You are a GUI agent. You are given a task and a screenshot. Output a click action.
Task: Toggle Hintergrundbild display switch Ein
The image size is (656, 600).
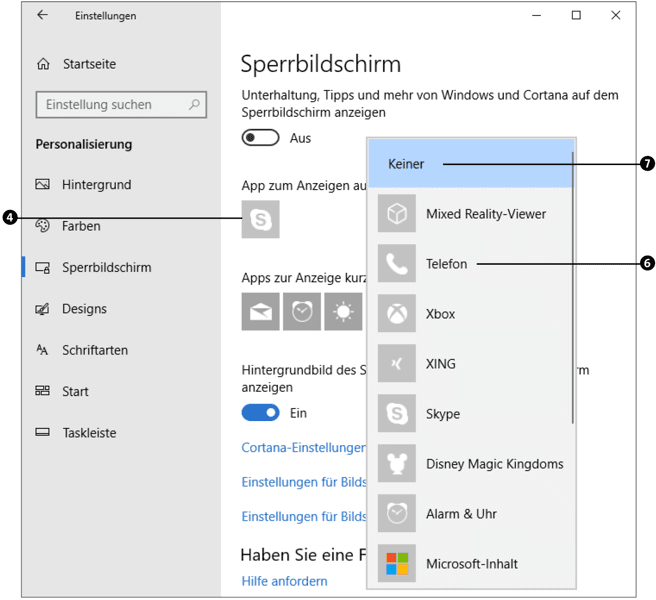click(260, 413)
